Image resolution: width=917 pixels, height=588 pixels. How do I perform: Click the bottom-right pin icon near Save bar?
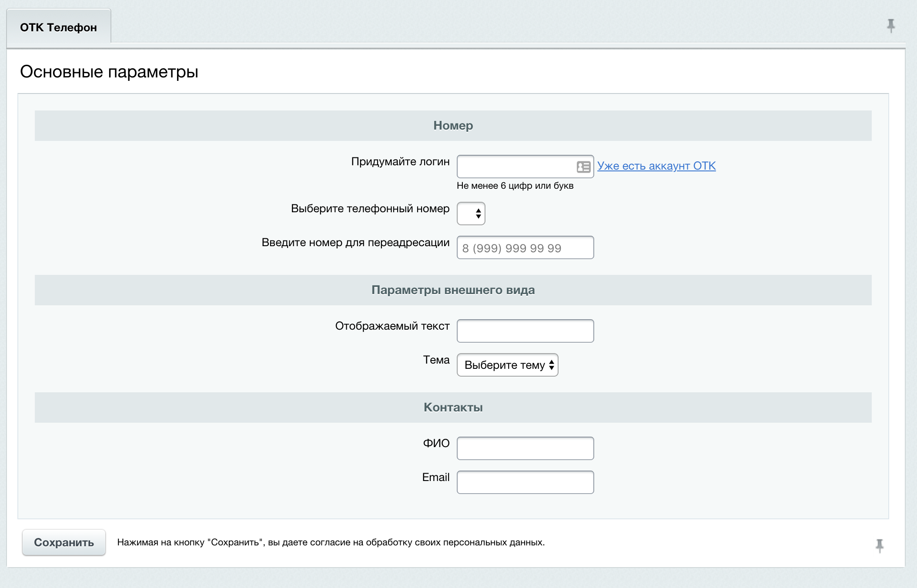(x=879, y=545)
